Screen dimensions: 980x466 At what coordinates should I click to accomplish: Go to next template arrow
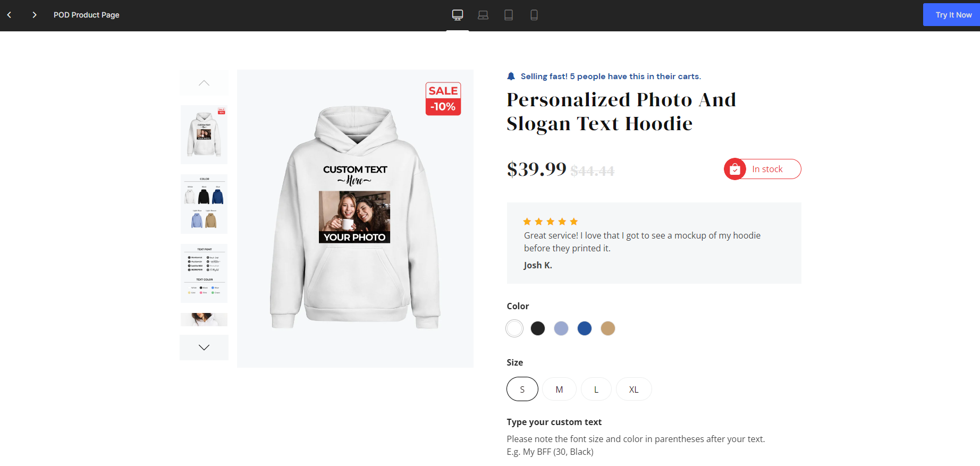[35, 15]
